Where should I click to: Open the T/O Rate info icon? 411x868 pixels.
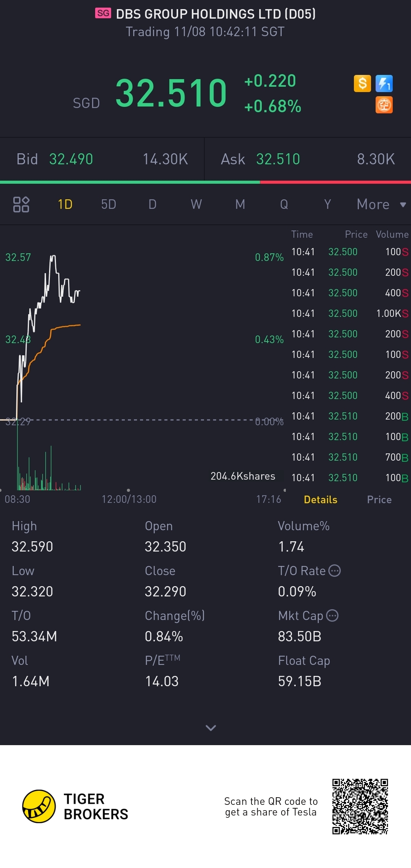click(x=335, y=571)
